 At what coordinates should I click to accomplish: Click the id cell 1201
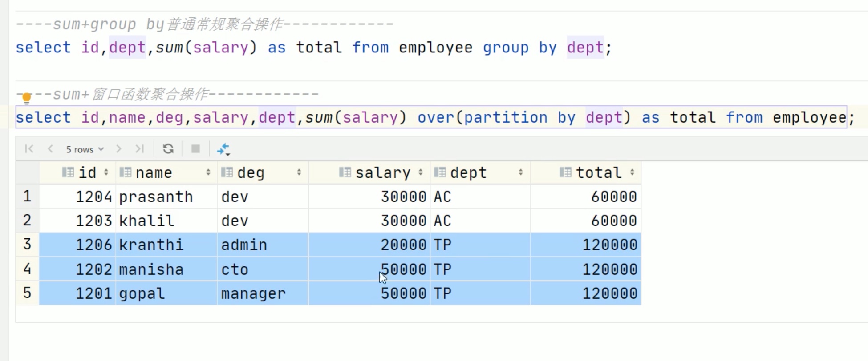77,293
